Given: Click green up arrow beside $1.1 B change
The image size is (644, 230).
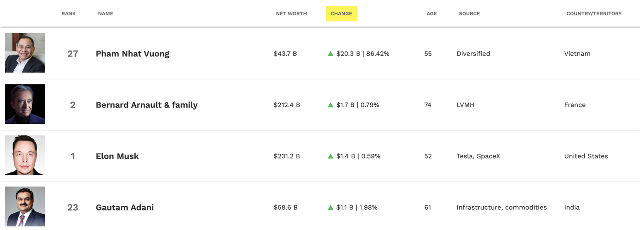Looking at the screenshot, I should point(330,208).
